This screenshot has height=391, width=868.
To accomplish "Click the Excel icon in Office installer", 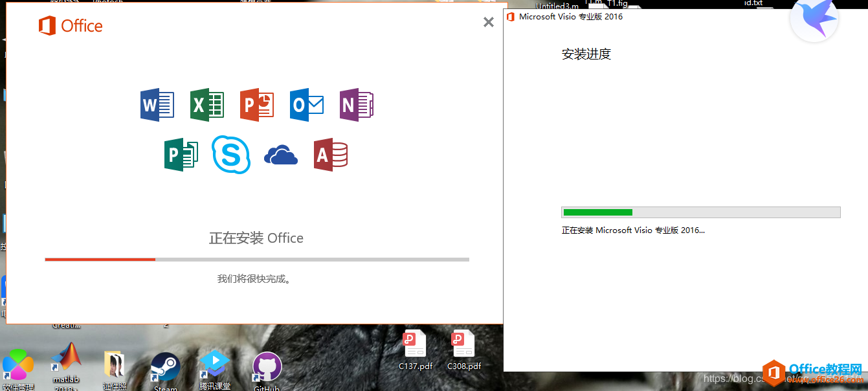I will pyautogui.click(x=207, y=105).
